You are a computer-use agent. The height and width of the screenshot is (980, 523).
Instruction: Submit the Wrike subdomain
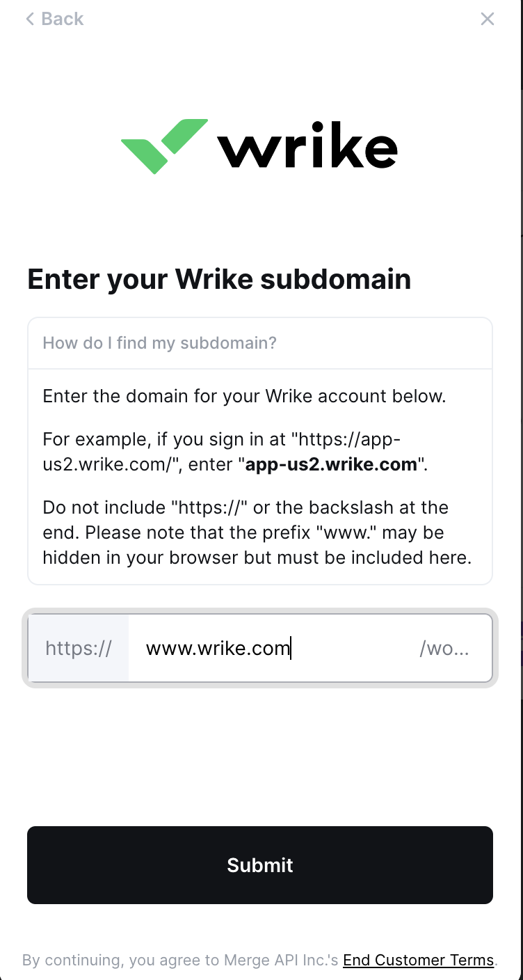coord(260,865)
